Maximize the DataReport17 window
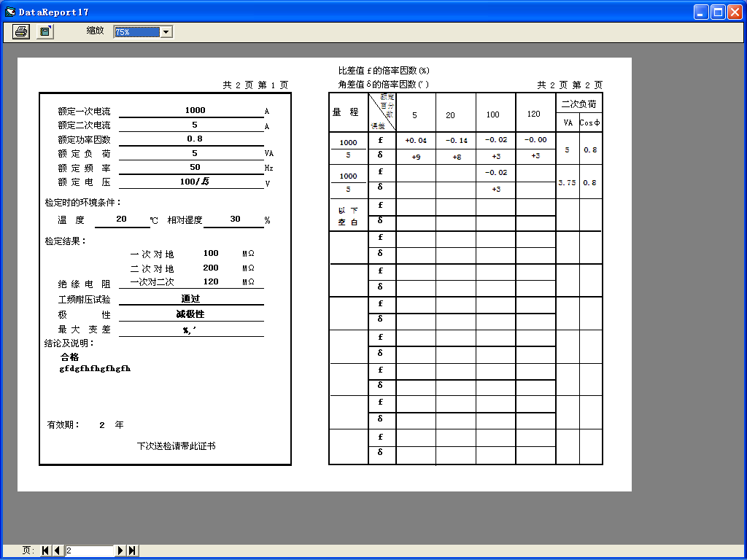Viewport: 747px width, 560px height. click(718, 12)
